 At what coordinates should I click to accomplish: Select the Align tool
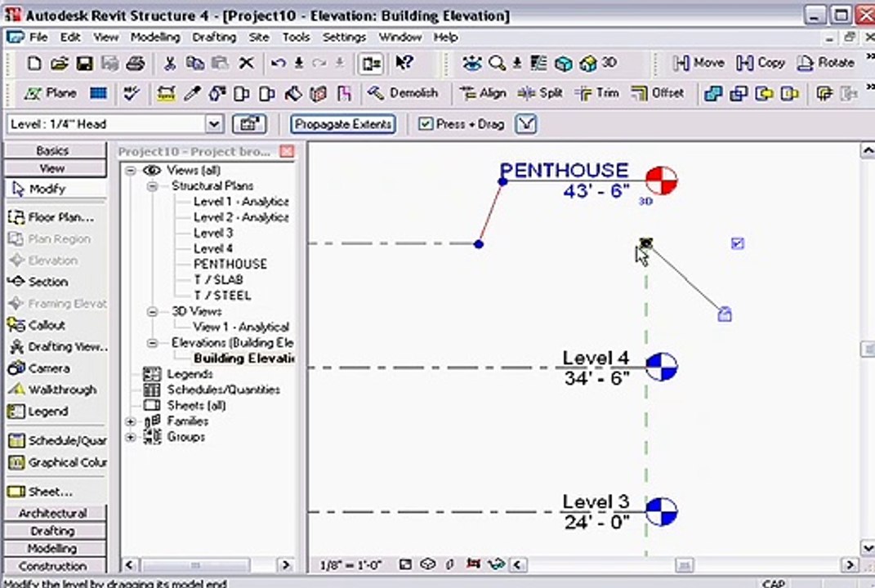coord(483,93)
